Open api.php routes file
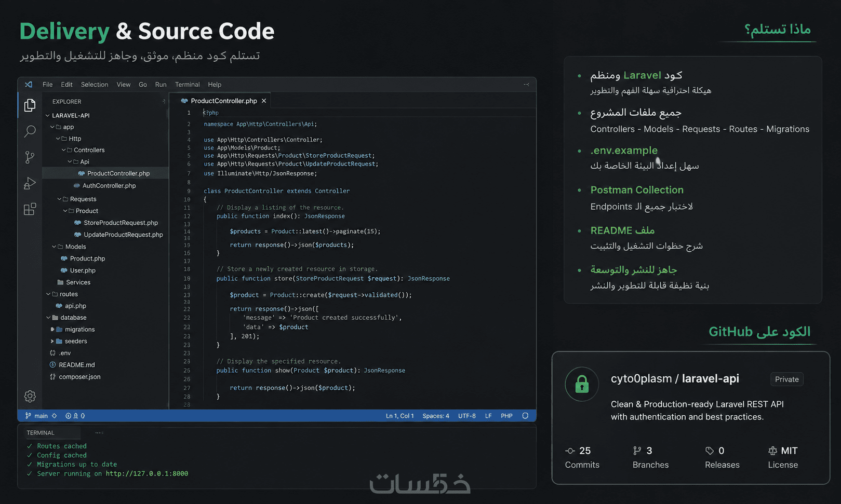Image resolution: width=841 pixels, height=504 pixels. point(75,306)
